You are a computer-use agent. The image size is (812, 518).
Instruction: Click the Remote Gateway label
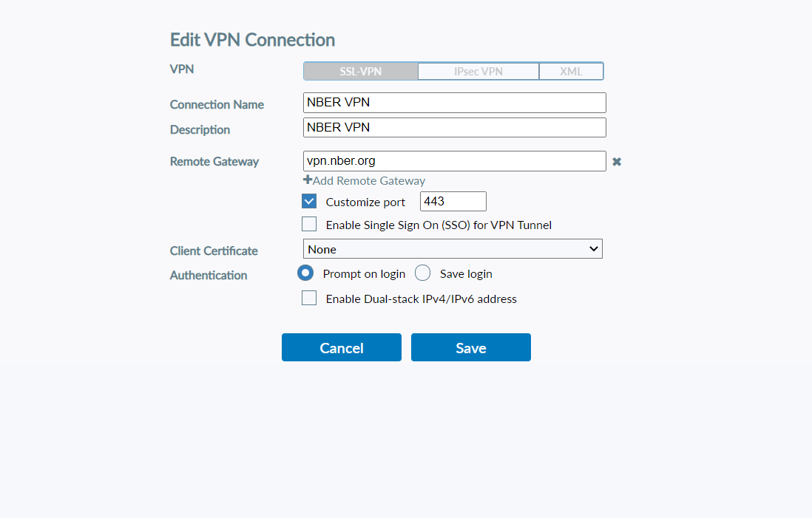(x=214, y=161)
